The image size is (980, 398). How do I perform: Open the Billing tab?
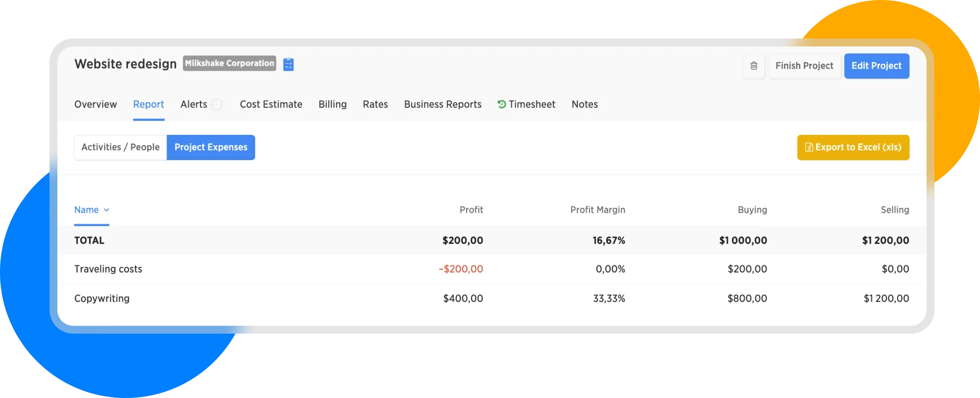click(x=332, y=105)
